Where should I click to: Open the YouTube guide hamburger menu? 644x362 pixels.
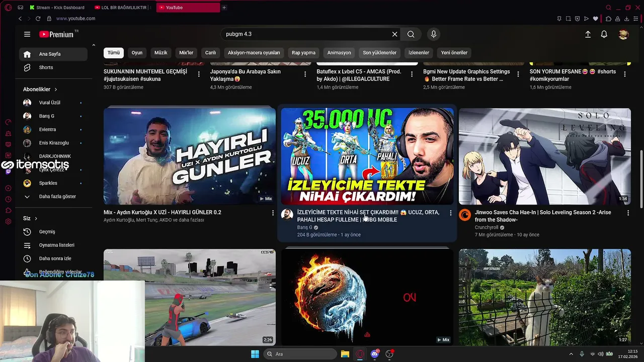pyautogui.click(x=27, y=34)
